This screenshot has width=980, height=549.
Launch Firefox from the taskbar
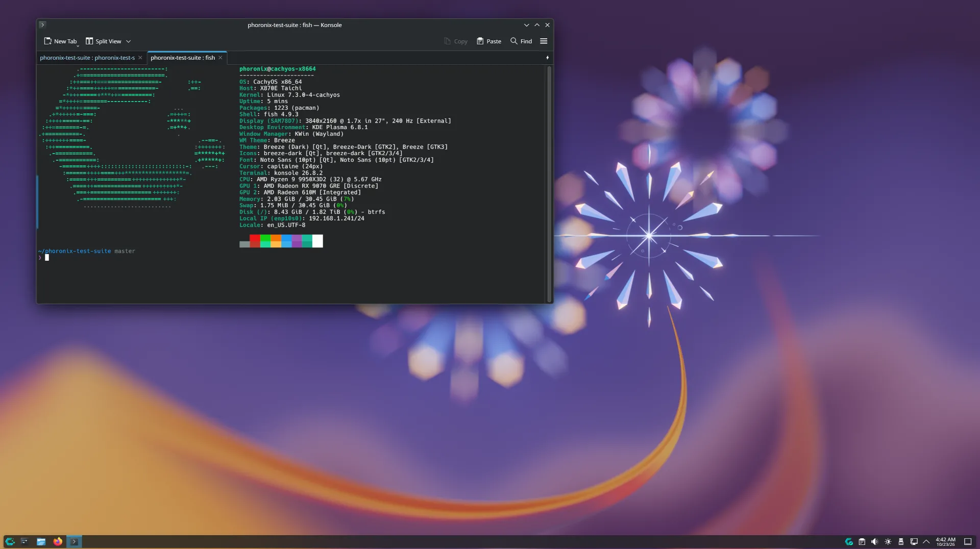[x=58, y=541]
